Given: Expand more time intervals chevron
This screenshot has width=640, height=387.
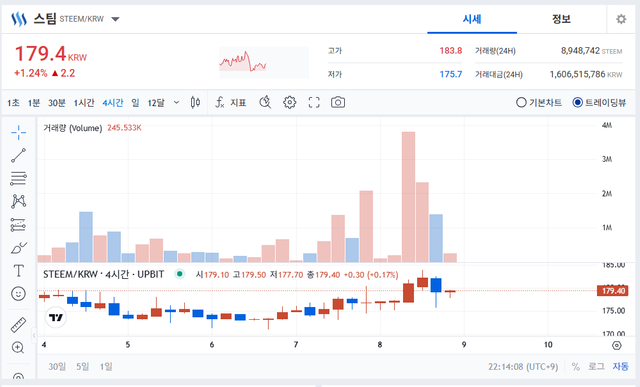Looking at the screenshot, I should pos(176,102).
